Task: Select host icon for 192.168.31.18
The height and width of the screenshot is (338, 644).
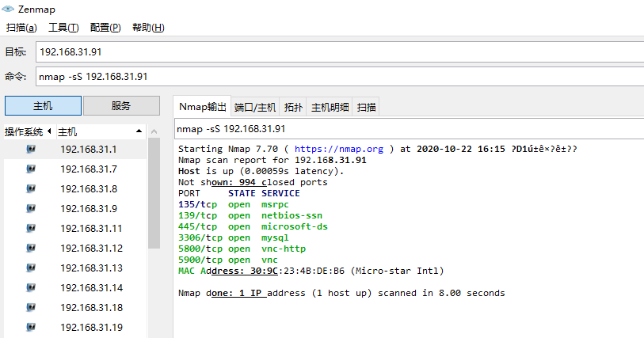Action: tap(31, 307)
